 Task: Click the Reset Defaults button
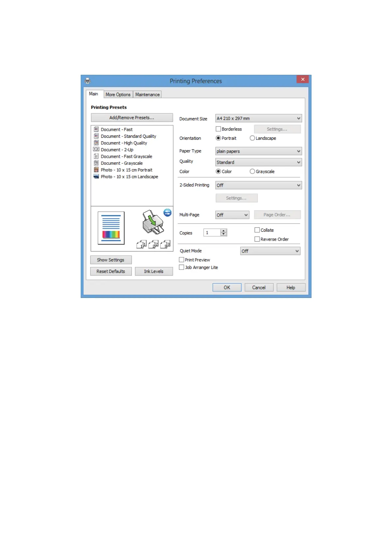[x=111, y=272]
